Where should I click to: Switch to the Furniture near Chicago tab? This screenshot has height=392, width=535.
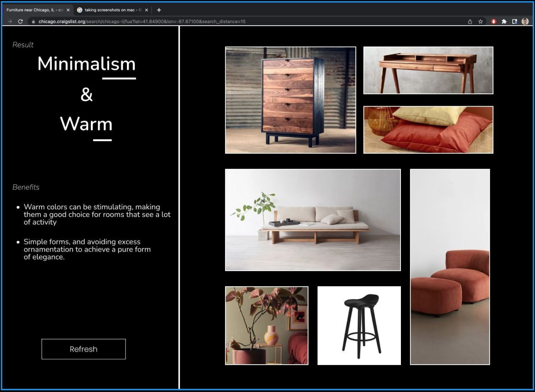tap(34, 10)
